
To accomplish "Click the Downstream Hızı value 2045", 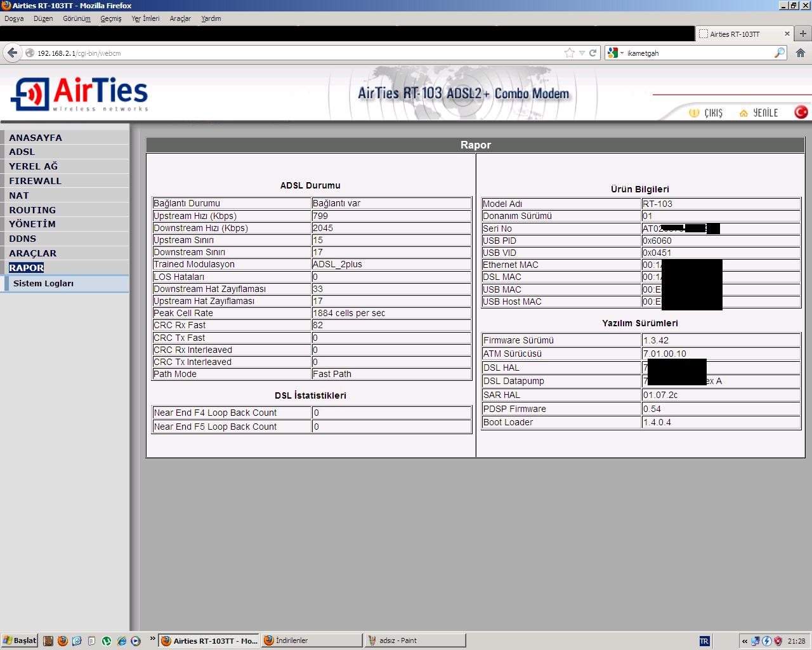I will click(391, 228).
